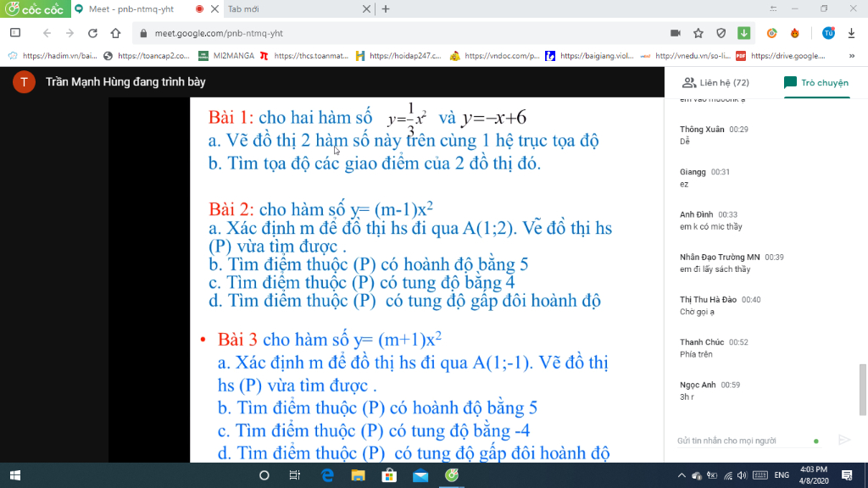Click the chat message input field
Screen dimensions: 868x488
[x=742, y=441]
